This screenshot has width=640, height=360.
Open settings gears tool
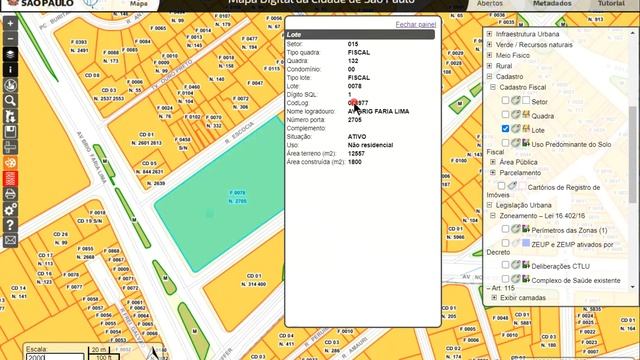tap(10, 209)
